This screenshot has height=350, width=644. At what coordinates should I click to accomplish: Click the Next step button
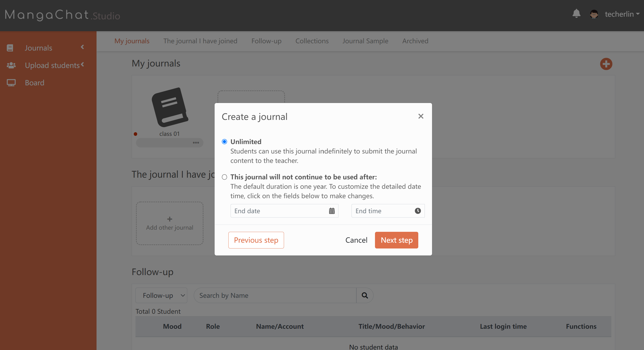pos(397,240)
